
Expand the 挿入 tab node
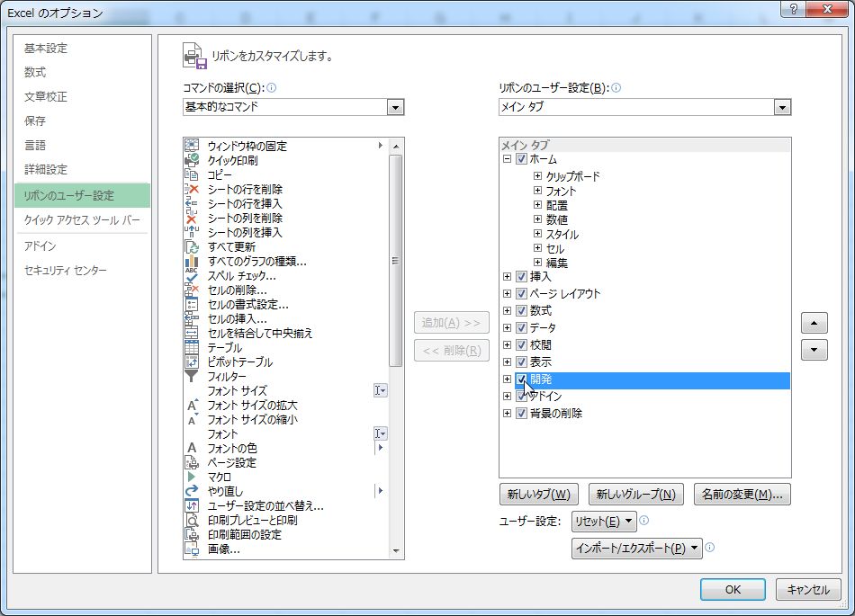(x=507, y=277)
